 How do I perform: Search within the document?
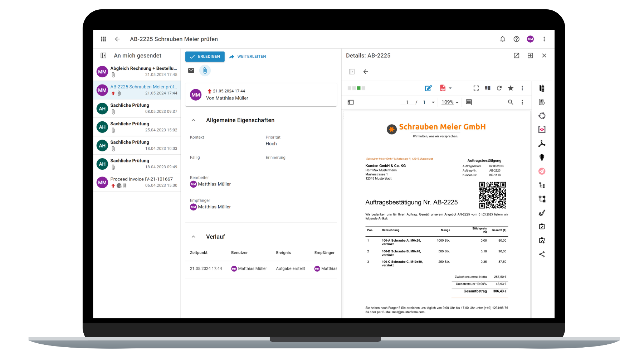(511, 102)
